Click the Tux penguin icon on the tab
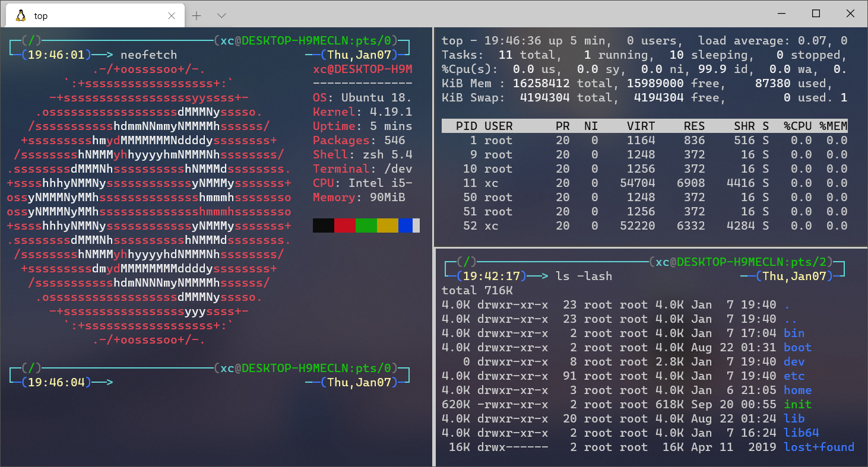Viewport: 868px width, 467px height. click(x=21, y=15)
